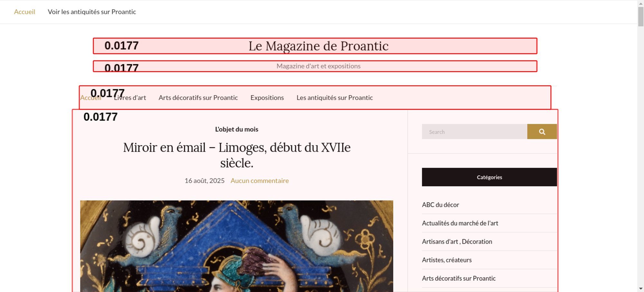This screenshot has height=292, width=644.
Task: Click the vertical page scrollbar thumb
Action: tap(641, 16)
